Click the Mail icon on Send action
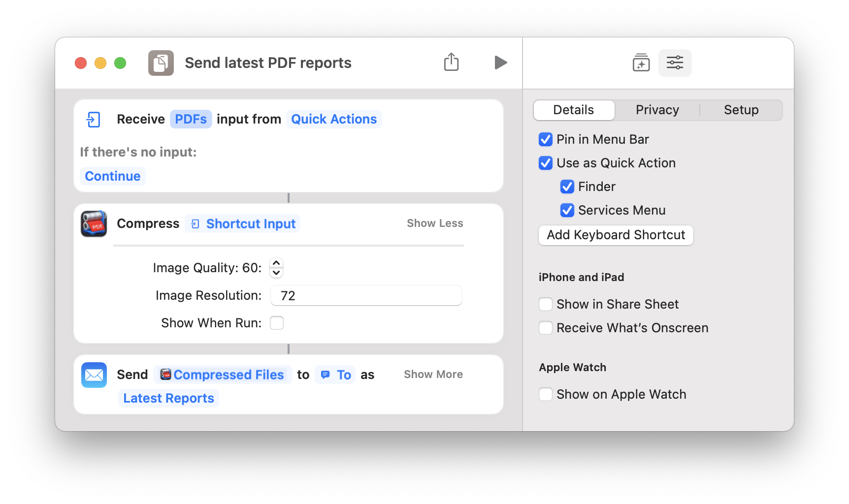Image resolution: width=849 pixels, height=504 pixels. pos(94,375)
